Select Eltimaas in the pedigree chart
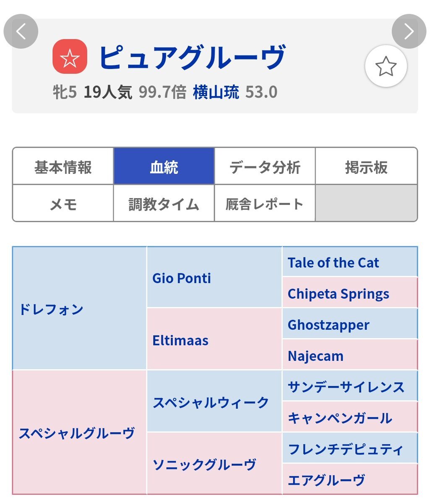Image resolution: width=430 pixels, height=504 pixels. pyautogui.click(x=180, y=340)
